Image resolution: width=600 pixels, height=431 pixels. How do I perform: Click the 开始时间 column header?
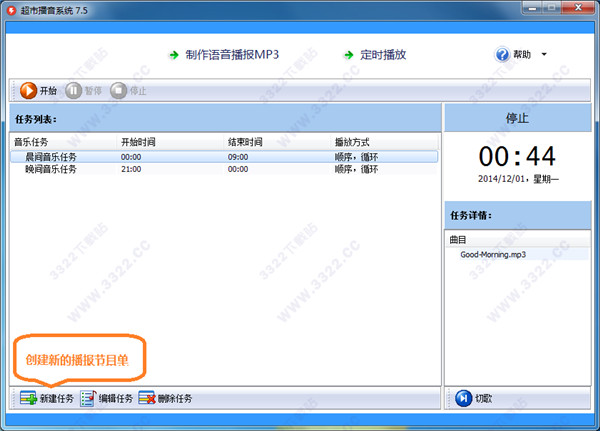coord(170,142)
